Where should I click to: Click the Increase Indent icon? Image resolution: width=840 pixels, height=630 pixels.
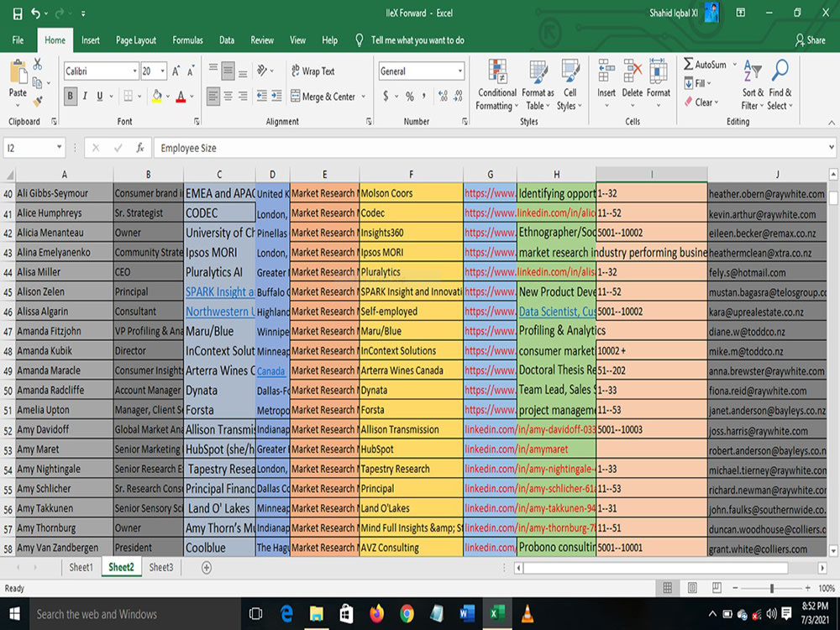276,96
